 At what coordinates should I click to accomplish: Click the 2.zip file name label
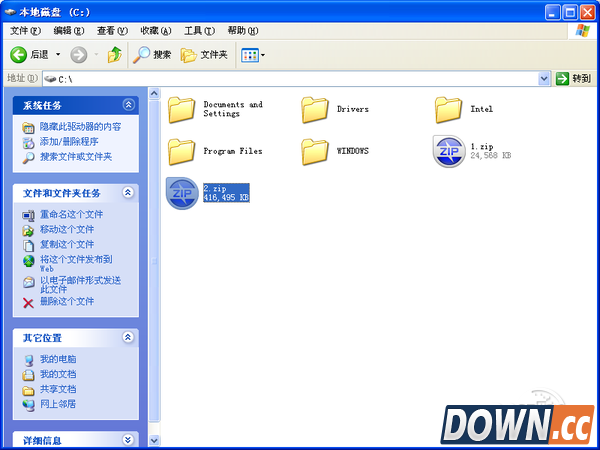215,188
